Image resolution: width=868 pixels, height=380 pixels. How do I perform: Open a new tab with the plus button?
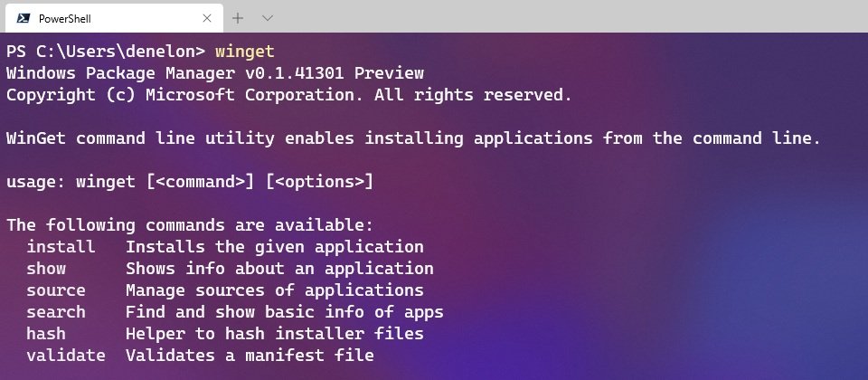coord(238,18)
